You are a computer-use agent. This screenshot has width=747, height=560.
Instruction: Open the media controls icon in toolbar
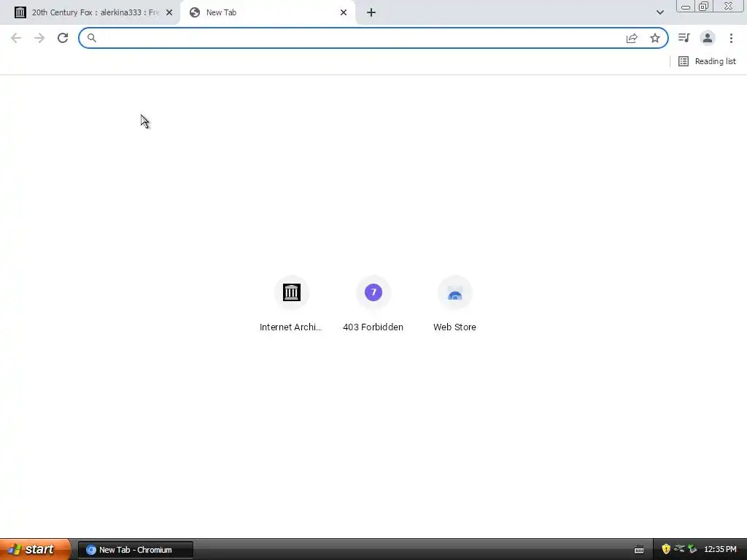684,38
